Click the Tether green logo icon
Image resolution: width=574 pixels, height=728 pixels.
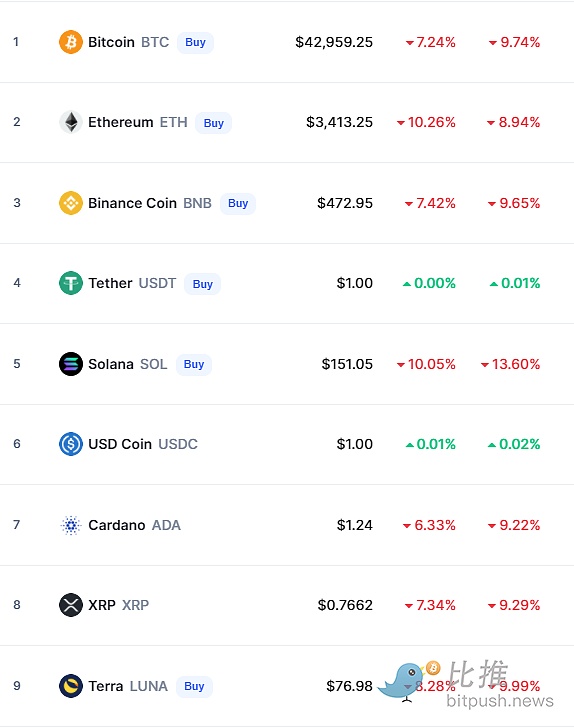pyautogui.click(x=71, y=283)
